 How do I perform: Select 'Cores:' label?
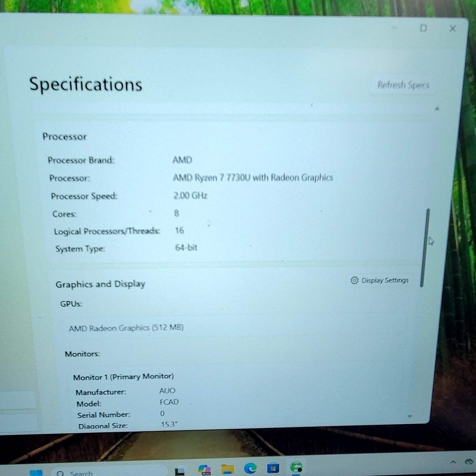(x=64, y=214)
